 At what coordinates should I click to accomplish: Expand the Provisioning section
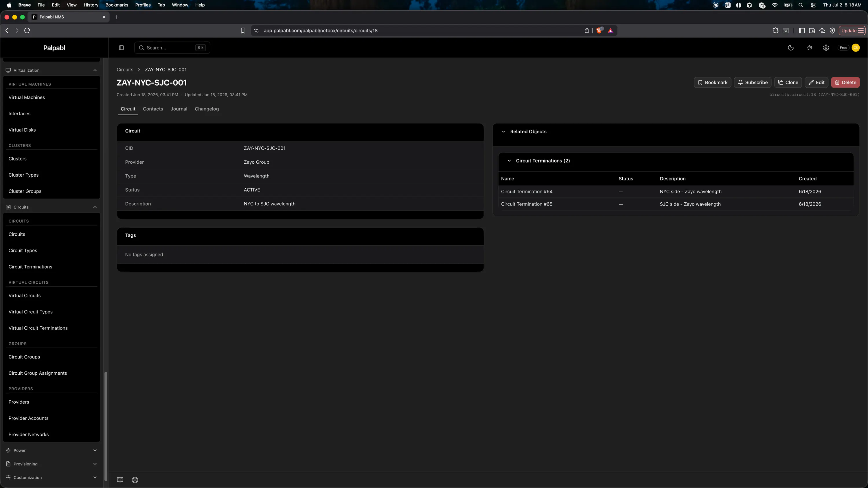click(51, 464)
